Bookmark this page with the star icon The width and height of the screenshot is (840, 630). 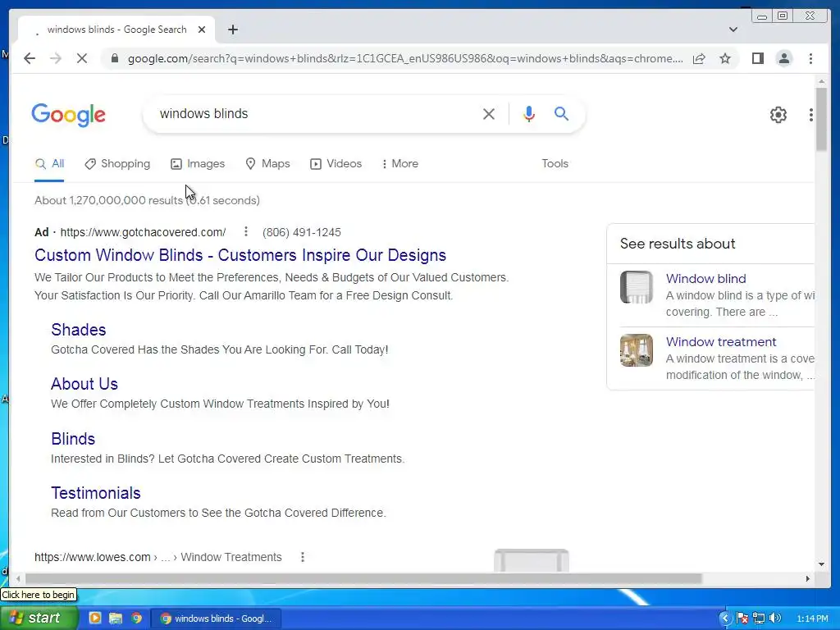tap(725, 58)
